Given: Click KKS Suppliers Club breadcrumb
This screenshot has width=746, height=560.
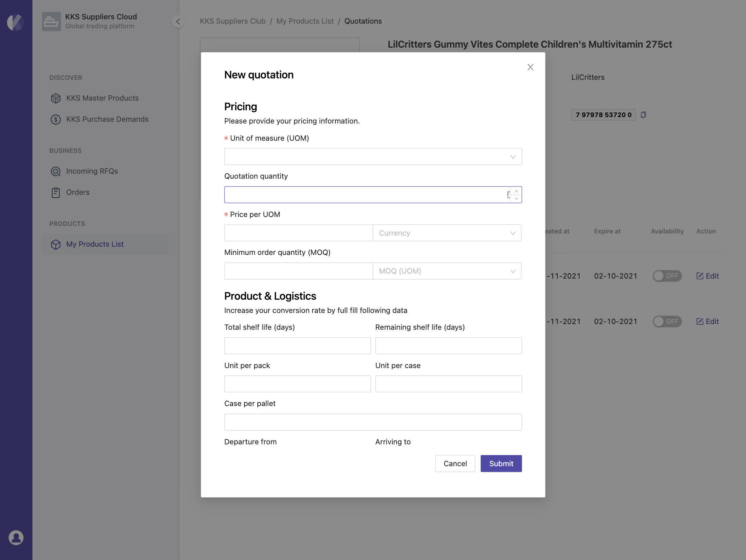Looking at the screenshot, I should pyautogui.click(x=233, y=21).
